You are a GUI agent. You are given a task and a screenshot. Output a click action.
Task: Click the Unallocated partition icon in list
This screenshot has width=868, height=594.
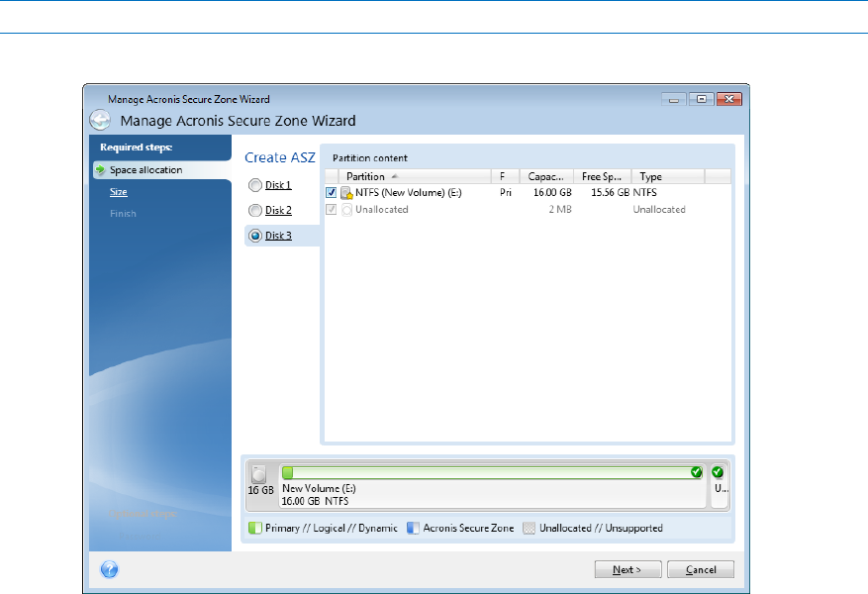click(347, 210)
